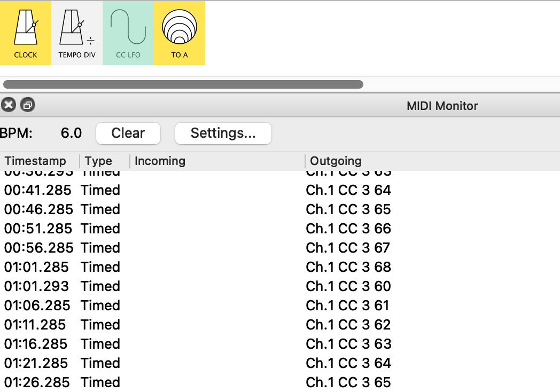Click the Incoming column header
The image size is (560, 392).
[x=160, y=161]
